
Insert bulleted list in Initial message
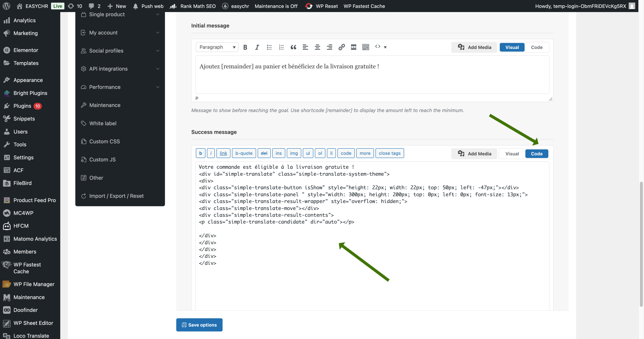click(x=269, y=47)
